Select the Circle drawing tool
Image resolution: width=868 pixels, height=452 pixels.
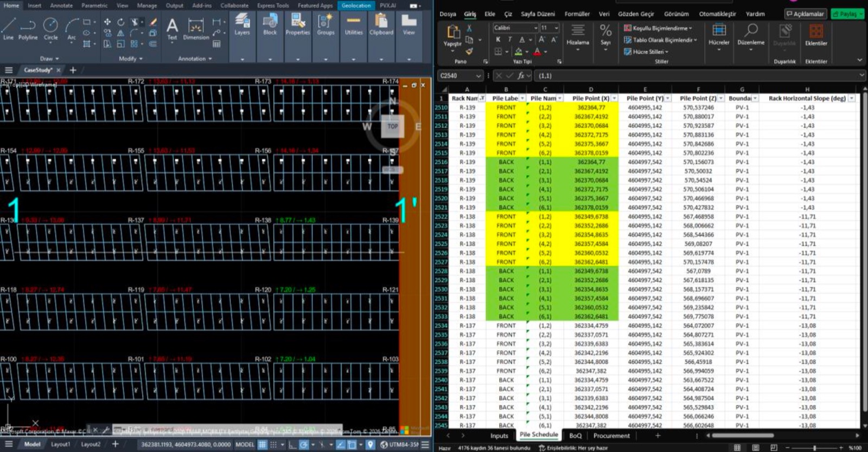[x=50, y=28]
